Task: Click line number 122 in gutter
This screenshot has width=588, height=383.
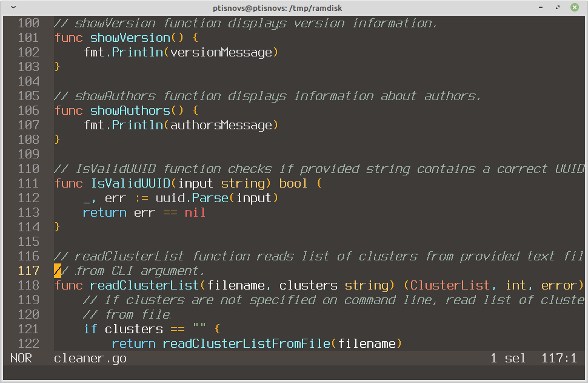Action: tap(28, 344)
